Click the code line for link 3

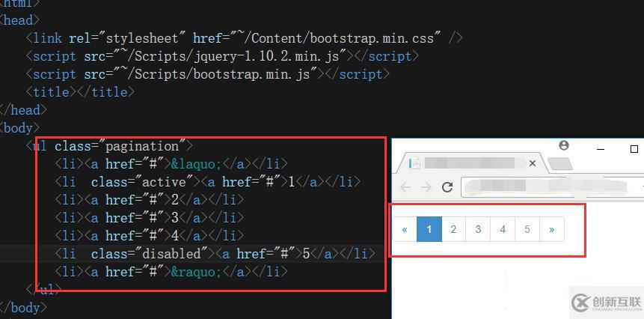click(150, 218)
